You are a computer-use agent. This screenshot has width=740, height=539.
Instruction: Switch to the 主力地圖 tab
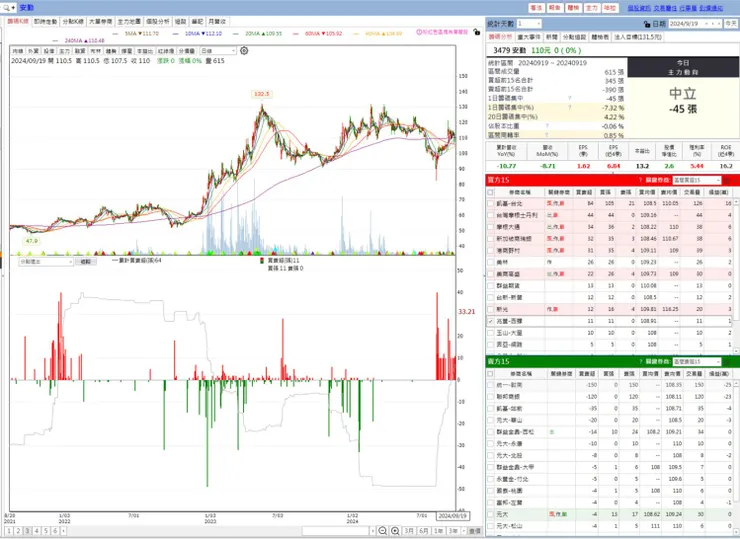pos(129,22)
